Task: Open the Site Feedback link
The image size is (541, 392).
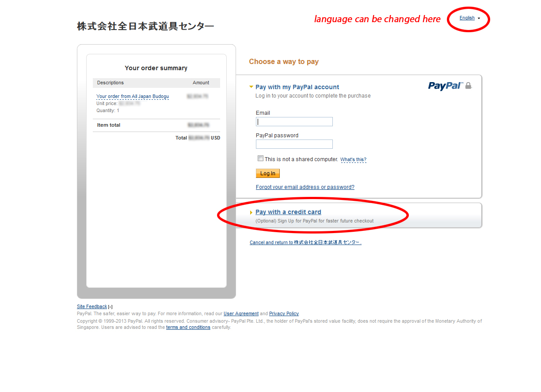Action: [x=92, y=306]
